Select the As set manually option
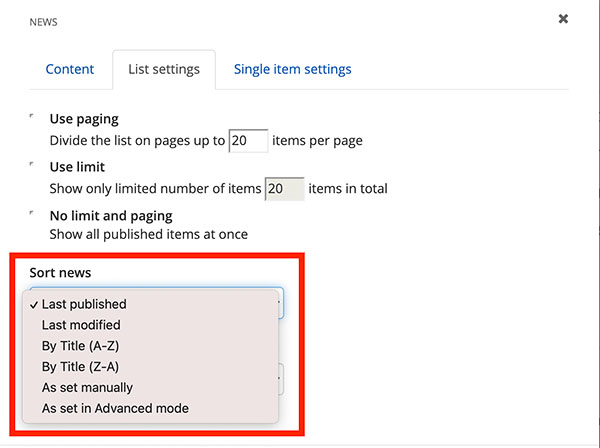This screenshot has width=600, height=448. (x=87, y=387)
